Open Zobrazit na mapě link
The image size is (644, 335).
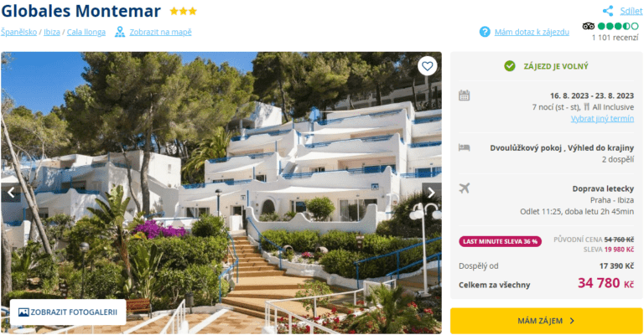coord(161,32)
